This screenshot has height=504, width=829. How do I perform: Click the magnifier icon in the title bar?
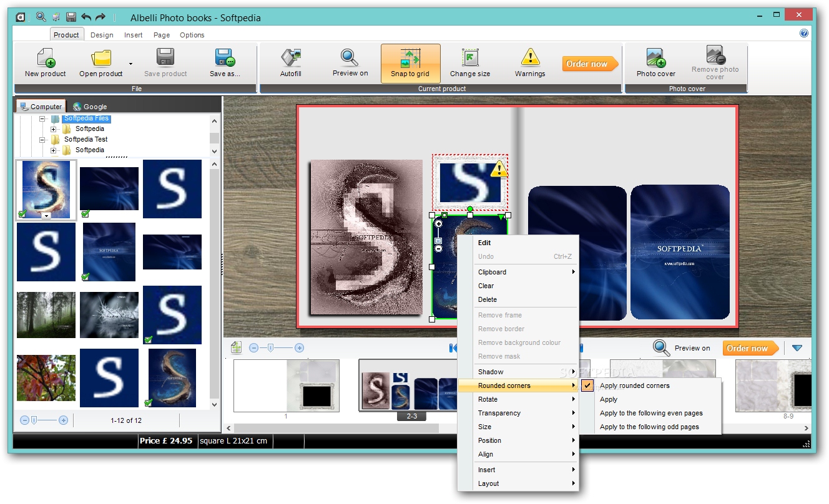pyautogui.click(x=41, y=17)
